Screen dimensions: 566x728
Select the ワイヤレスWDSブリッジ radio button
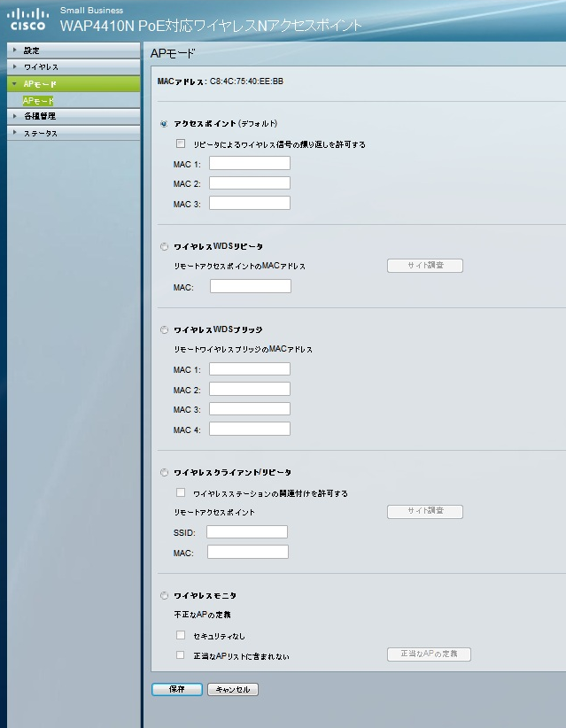164,330
